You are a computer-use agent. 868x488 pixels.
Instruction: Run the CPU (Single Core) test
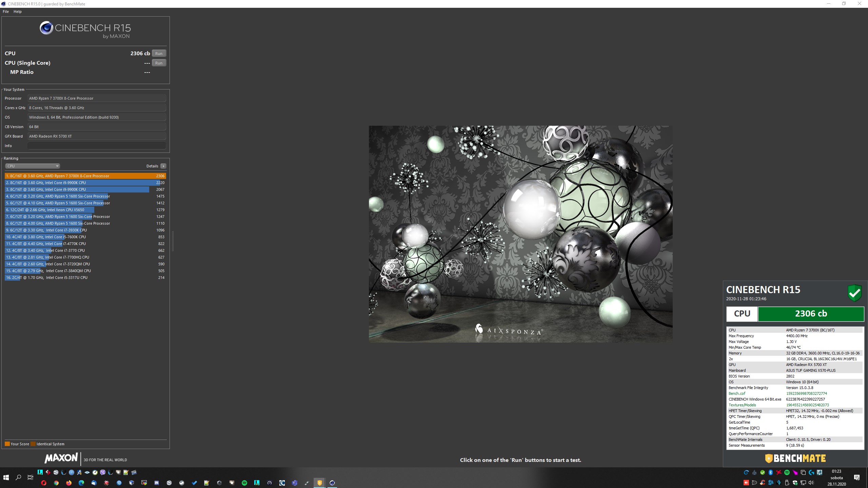pos(159,63)
